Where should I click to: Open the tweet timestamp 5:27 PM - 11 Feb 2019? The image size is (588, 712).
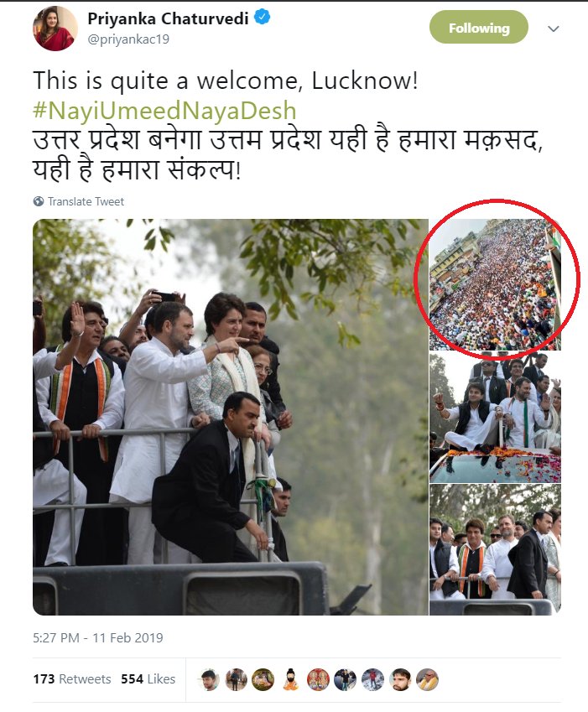[x=97, y=638]
